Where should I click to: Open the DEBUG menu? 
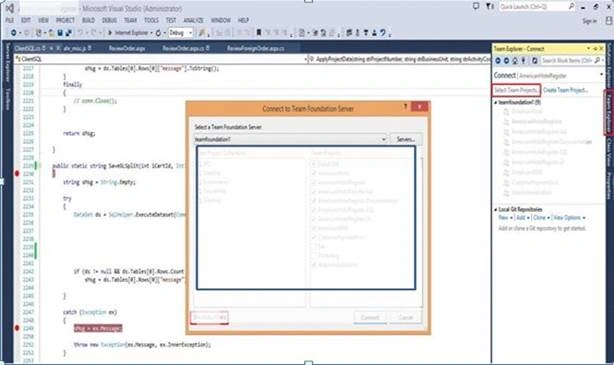click(x=109, y=20)
